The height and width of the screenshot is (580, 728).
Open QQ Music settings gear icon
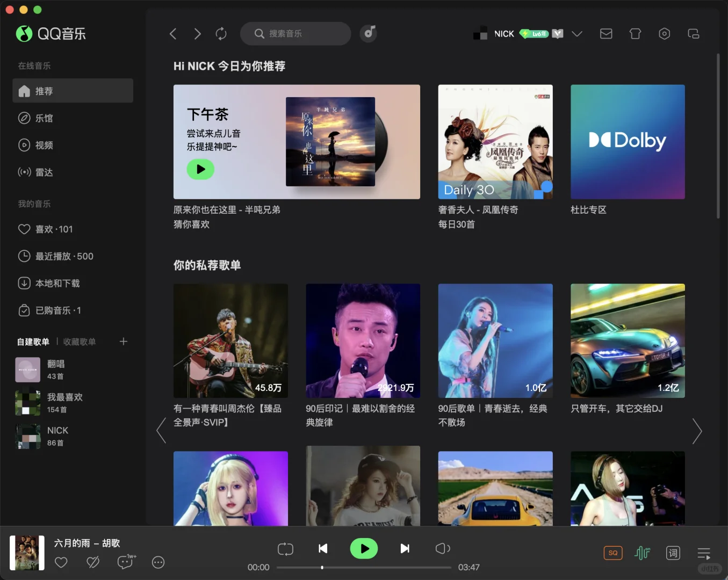(x=664, y=33)
